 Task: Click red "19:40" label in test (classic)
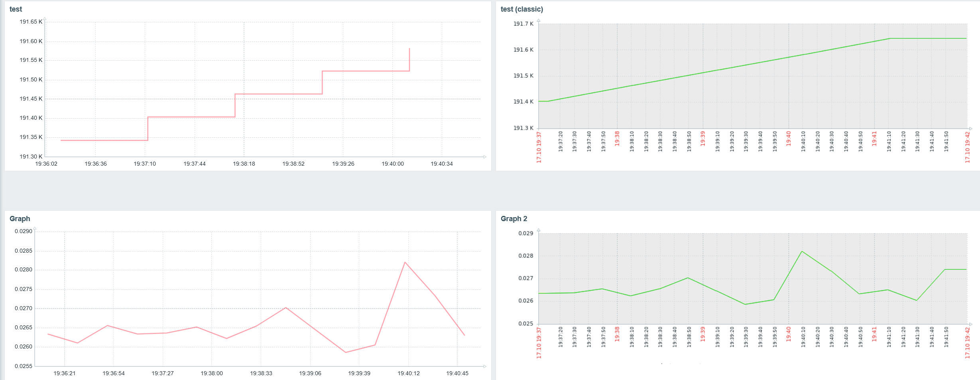pyautogui.click(x=789, y=139)
